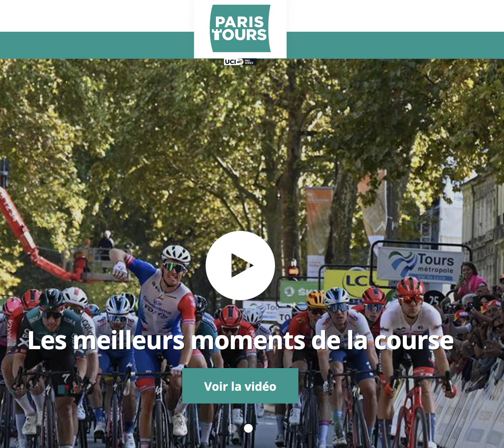Viewport: 504px width, 448px height.
Task: Click the UCI Pro Series badge
Action: pyautogui.click(x=240, y=62)
